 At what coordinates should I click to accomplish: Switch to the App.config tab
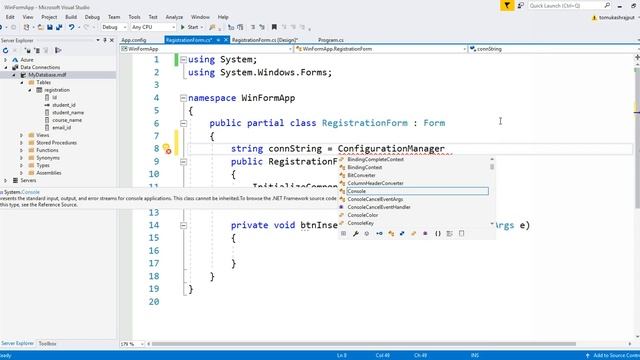133,40
